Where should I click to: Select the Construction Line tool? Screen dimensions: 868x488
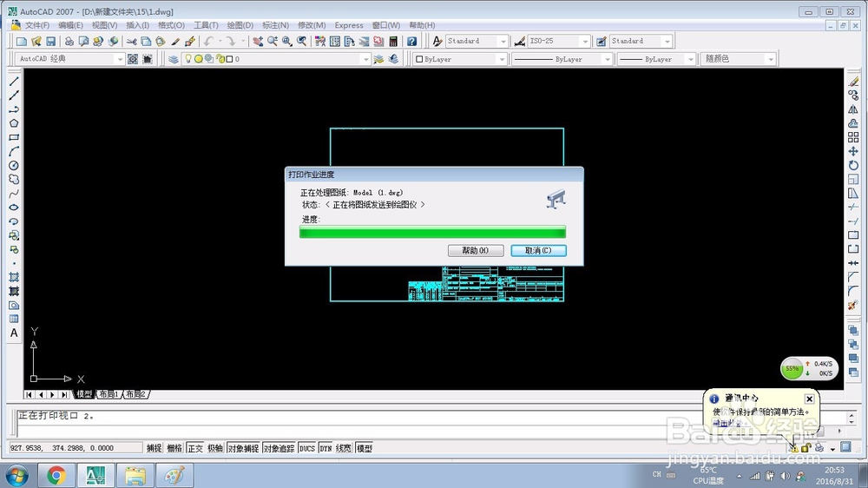click(x=15, y=96)
